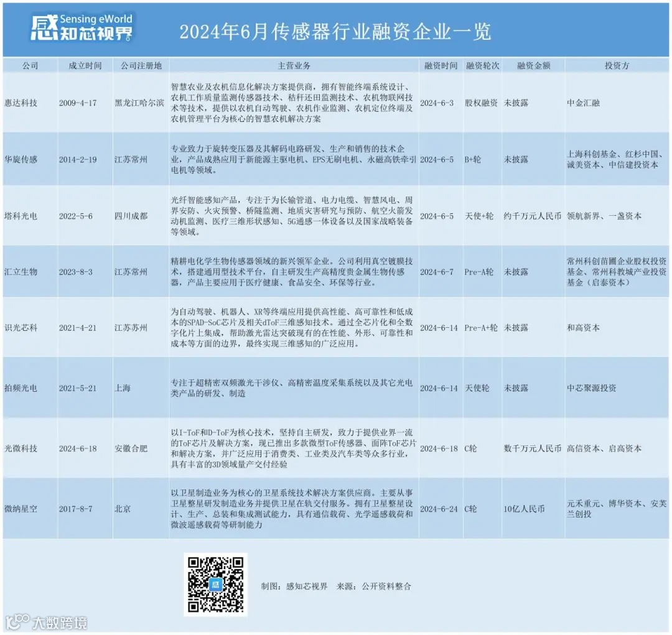Click registration place 四川成都

pos(131,216)
